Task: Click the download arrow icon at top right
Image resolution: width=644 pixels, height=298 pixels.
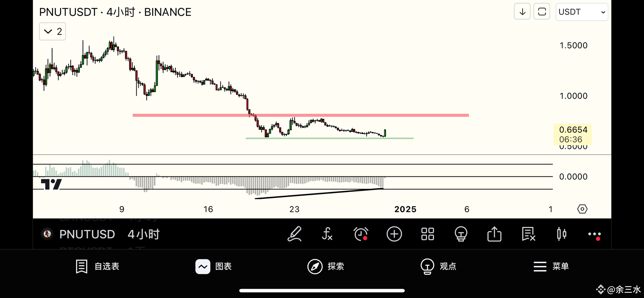Action: click(522, 11)
